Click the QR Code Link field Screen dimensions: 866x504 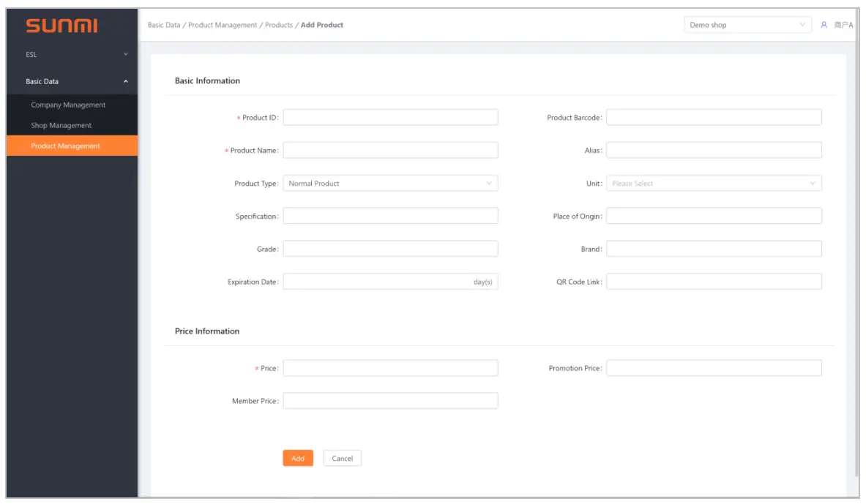pyautogui.click(x=714, y=282)
